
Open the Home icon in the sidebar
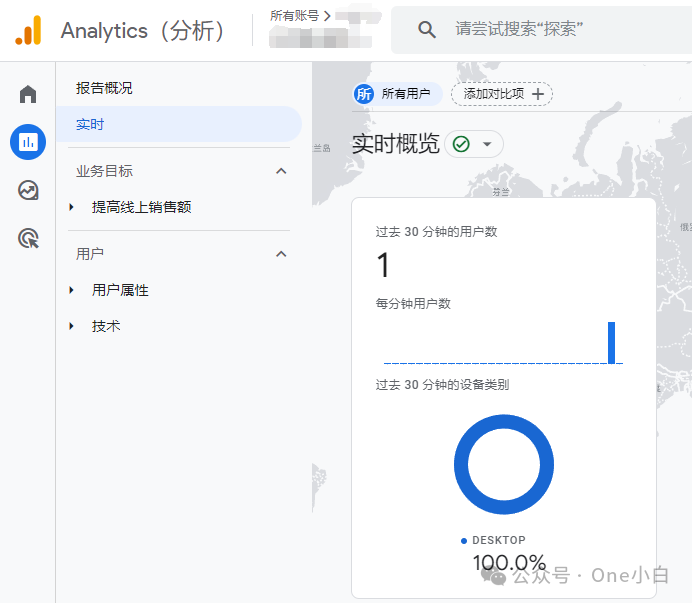point(28,94)
